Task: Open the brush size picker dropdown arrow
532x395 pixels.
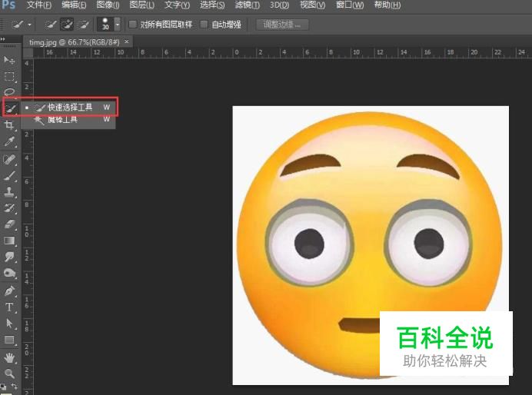Action: click(x=117, y=25)
